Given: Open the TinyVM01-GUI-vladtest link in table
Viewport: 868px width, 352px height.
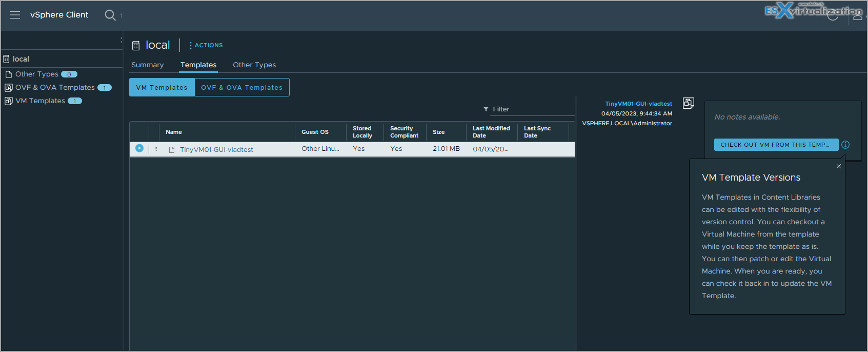Looking at the screenshot, I should (216, 150).
